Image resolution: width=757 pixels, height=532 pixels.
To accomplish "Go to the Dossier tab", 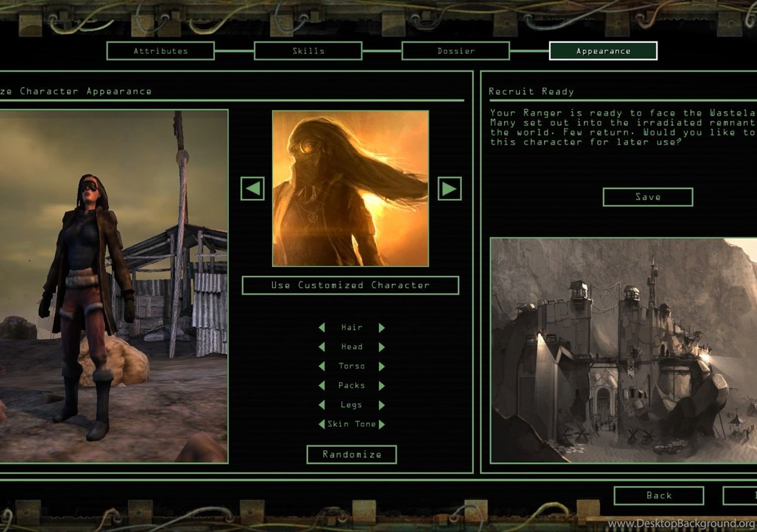I will [455, 51].
